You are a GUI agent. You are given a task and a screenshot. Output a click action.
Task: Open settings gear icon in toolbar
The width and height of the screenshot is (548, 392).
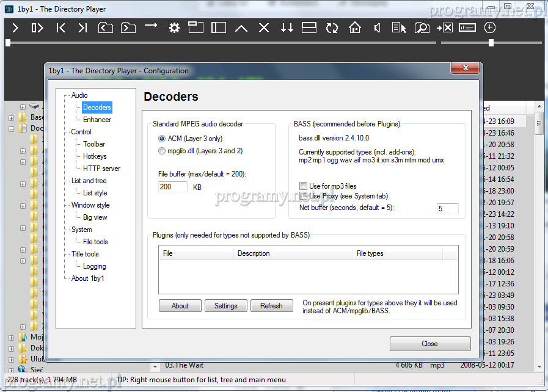tap(174, 28)
